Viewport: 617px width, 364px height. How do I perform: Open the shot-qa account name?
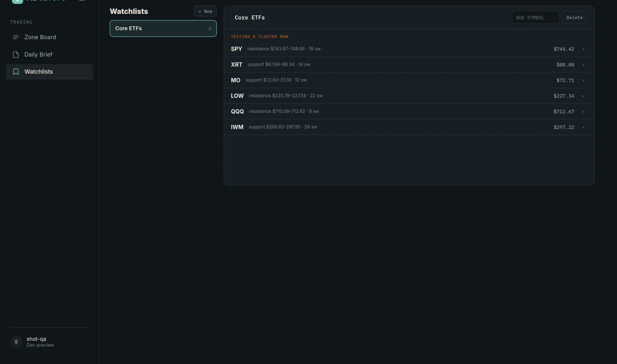click(36, 339)
